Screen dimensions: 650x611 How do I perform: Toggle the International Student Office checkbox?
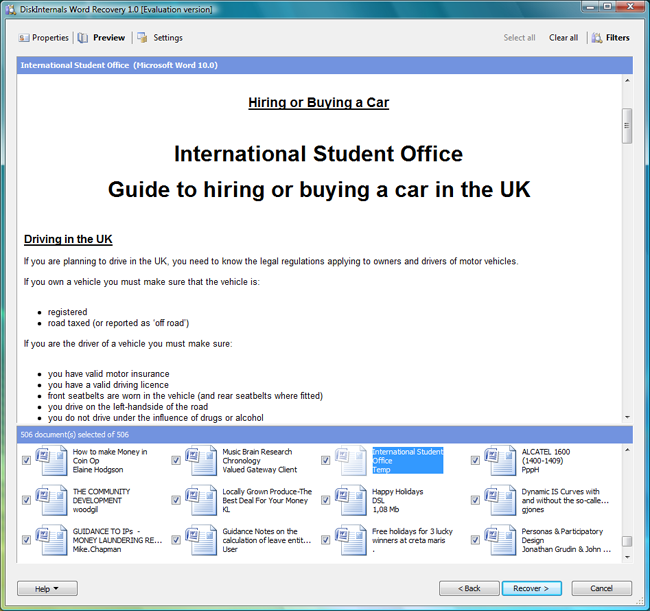tap(326, 460)
